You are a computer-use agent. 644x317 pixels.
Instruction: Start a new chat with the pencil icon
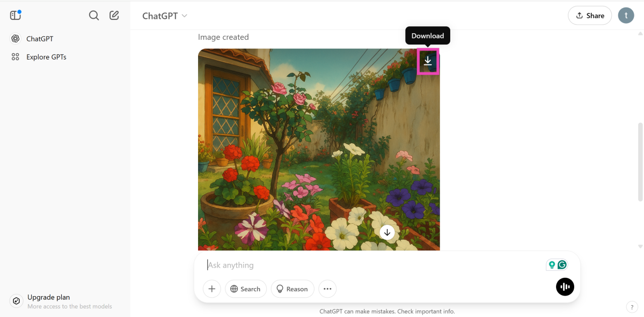coord(114,16)
